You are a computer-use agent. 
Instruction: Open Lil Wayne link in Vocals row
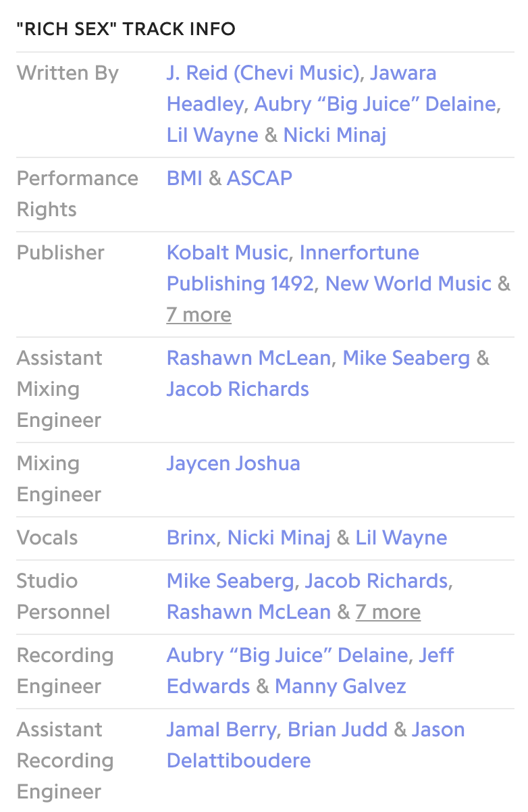(401, 538)
